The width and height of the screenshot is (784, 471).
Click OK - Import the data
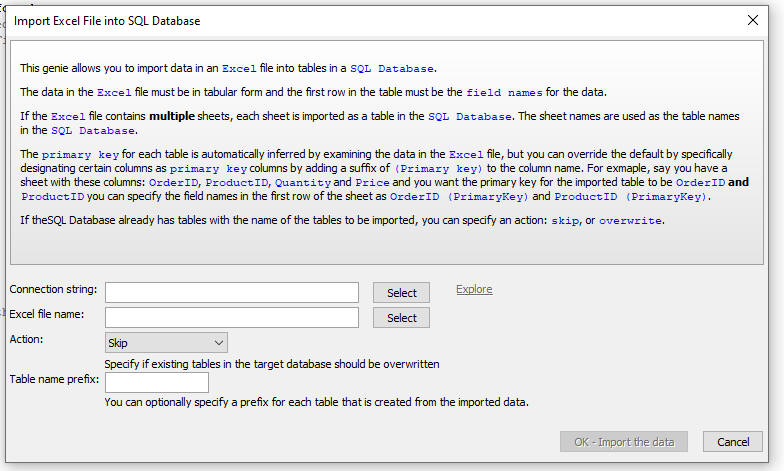[624, 442]
